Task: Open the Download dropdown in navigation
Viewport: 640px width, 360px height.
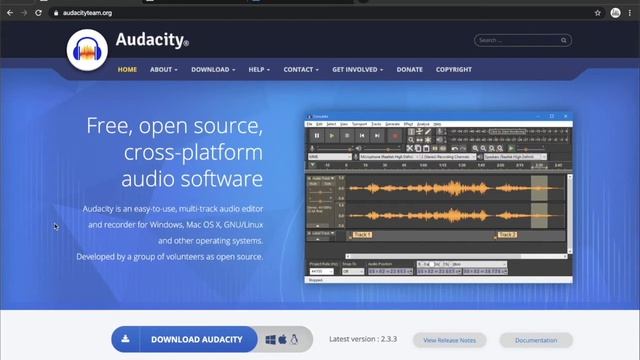Action: 213,69
